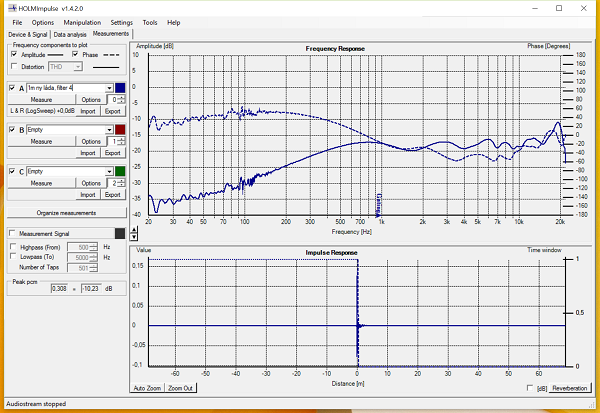Open the Options menu

[x=42, y=23]
